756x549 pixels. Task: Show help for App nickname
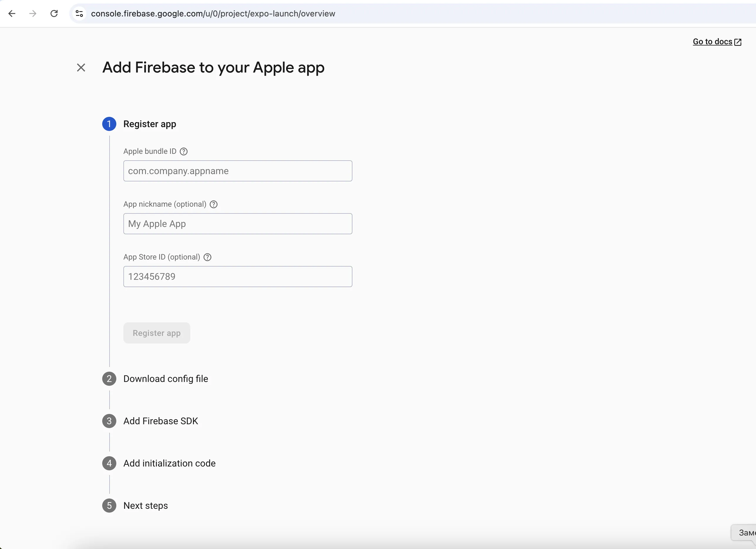pyautogui.click(x=214, y=205)
